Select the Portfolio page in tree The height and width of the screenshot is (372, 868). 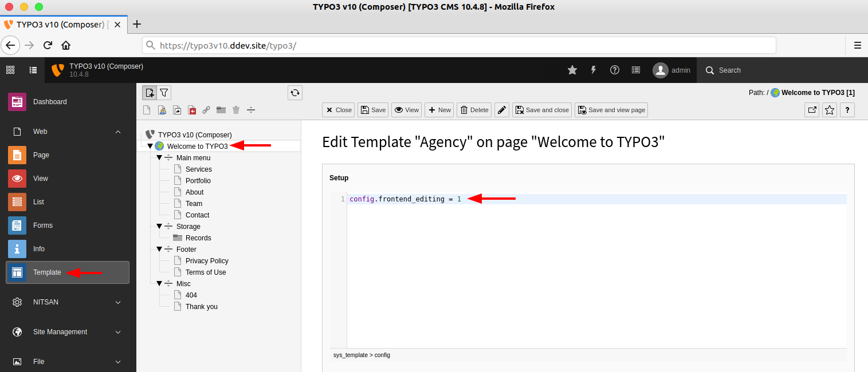click(x=198, y=181)
